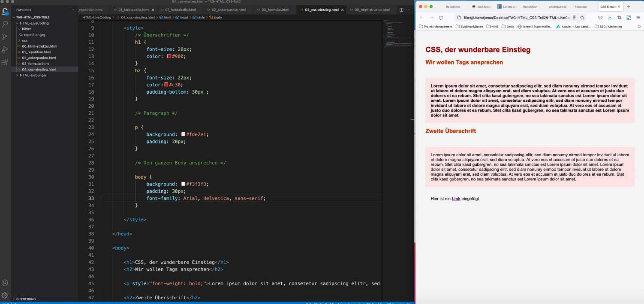
Task: Click the #fde2e1 background color swatch
Action: click(x=184, y=134)
